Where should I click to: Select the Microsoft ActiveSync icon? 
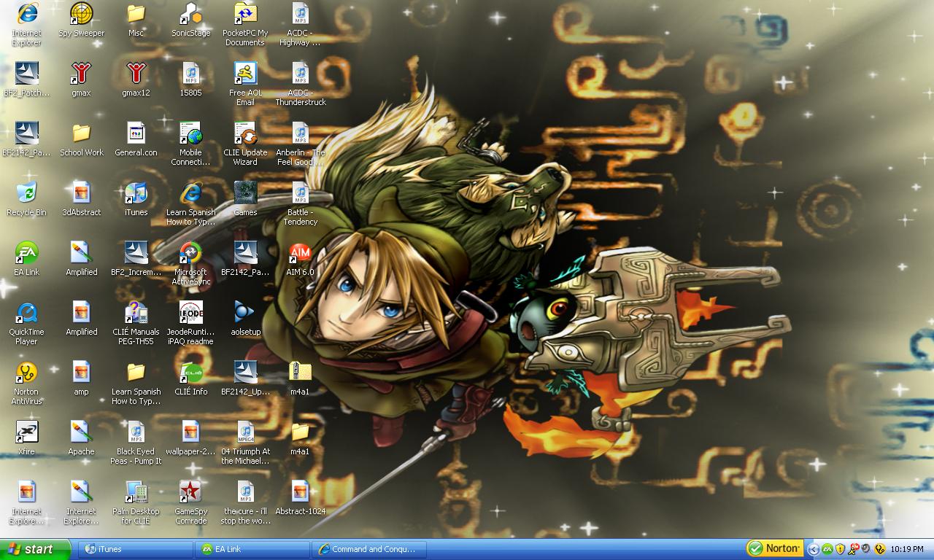click(x=190, y=254)
